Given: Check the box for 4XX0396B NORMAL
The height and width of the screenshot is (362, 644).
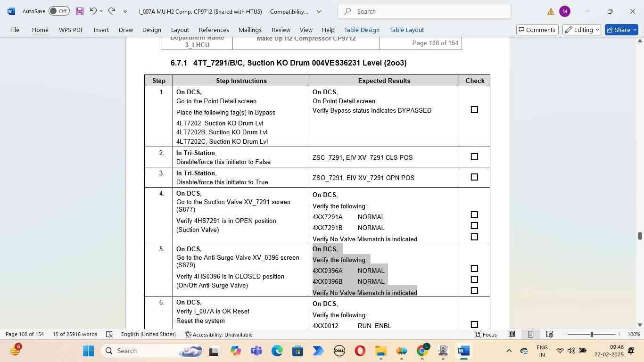Looking at the screenshot, I should tap(474, 280).
